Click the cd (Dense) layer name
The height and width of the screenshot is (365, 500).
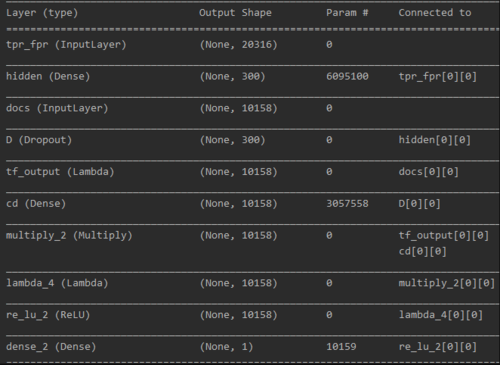coord(36,204)
